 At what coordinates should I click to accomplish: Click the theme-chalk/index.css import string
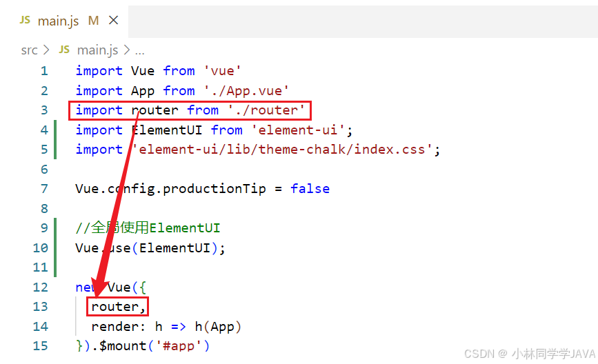coord(281,150)
